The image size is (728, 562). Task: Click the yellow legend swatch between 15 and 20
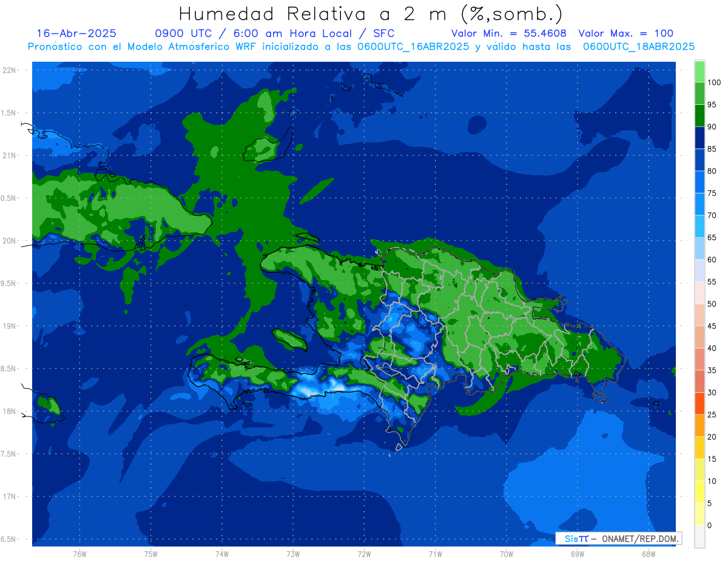tap(699, 447)
